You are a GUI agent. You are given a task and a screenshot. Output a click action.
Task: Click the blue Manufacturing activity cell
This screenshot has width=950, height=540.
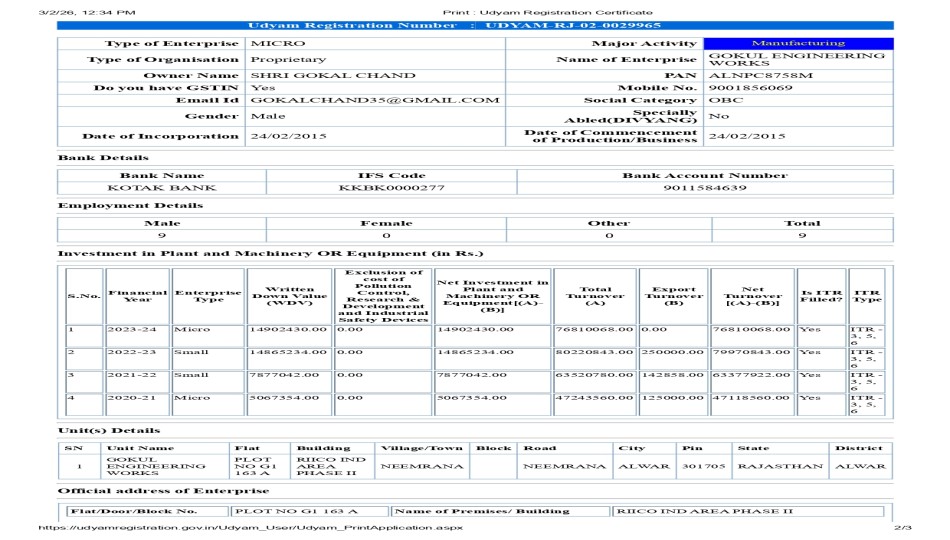point(798,43)
